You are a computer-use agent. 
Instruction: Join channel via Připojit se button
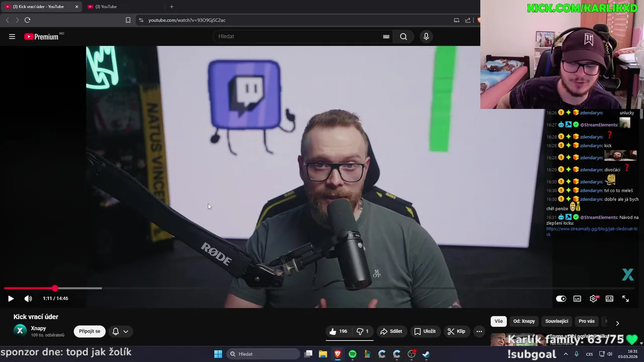90,331
